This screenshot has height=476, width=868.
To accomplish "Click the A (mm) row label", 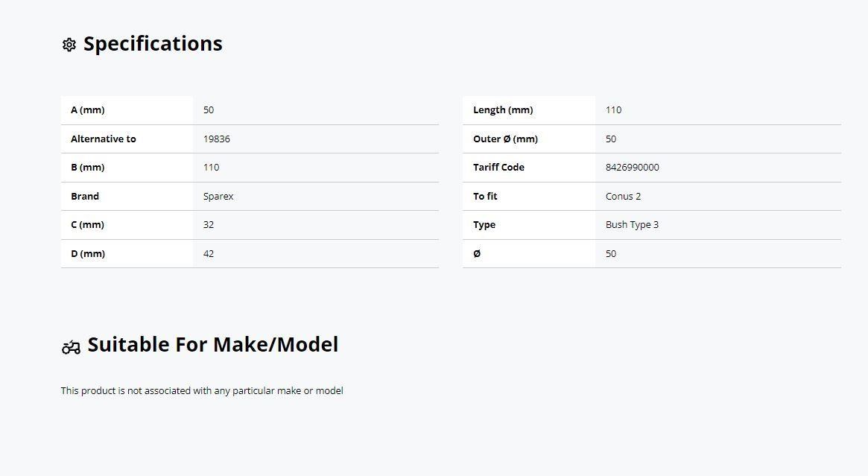I will pyautogui.click(x=87, y=110).
